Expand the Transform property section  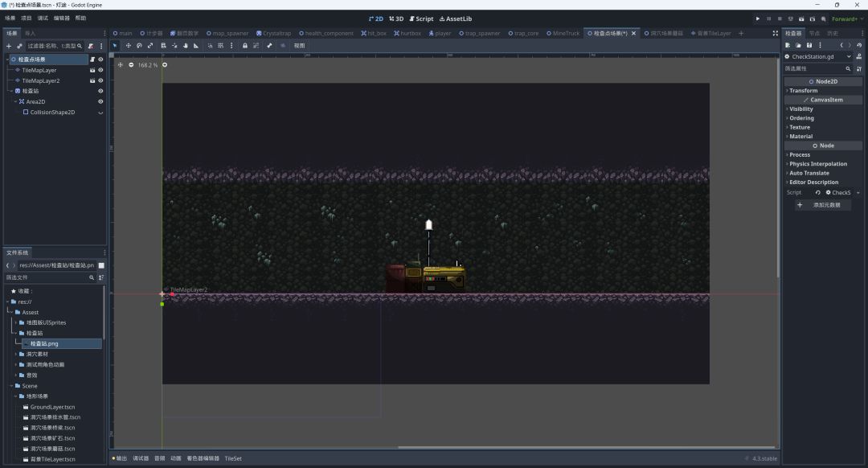804,91
